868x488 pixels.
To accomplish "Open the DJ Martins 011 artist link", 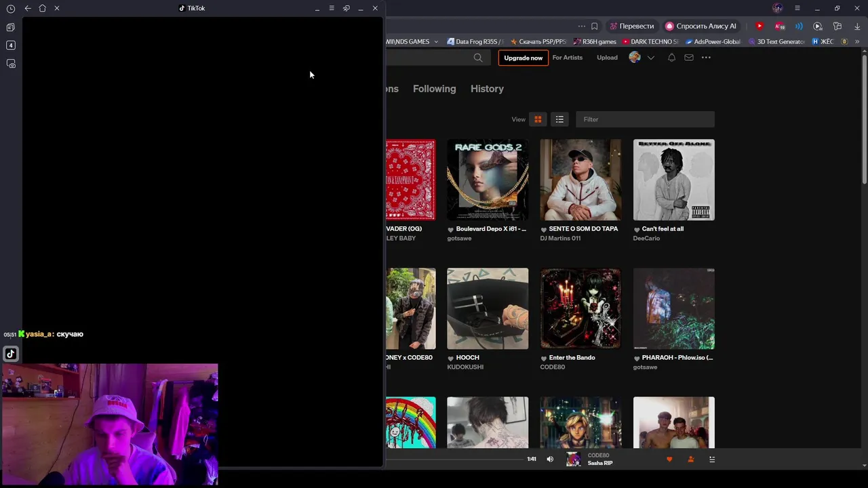I will (x=560, y=239).
